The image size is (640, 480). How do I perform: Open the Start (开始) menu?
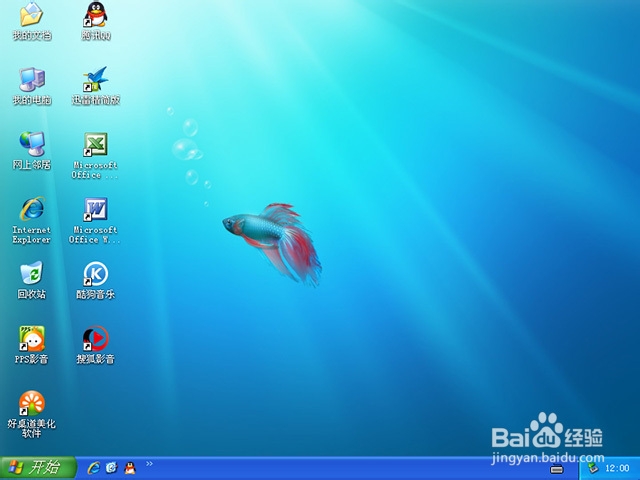click(x=38, y=468)
